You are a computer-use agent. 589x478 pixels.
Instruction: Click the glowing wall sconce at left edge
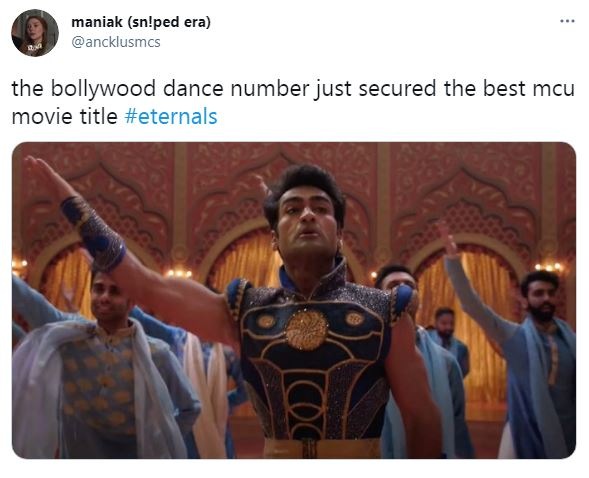click(19, 265)
